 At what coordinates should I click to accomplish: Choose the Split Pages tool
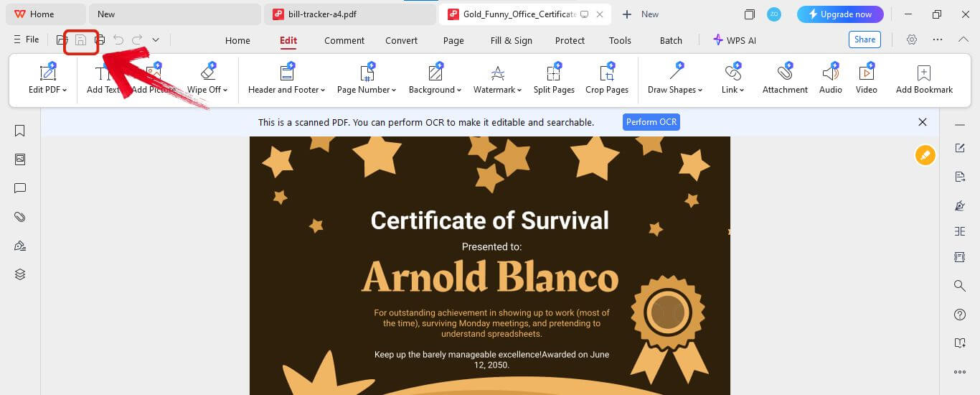[x=554, y=79]
